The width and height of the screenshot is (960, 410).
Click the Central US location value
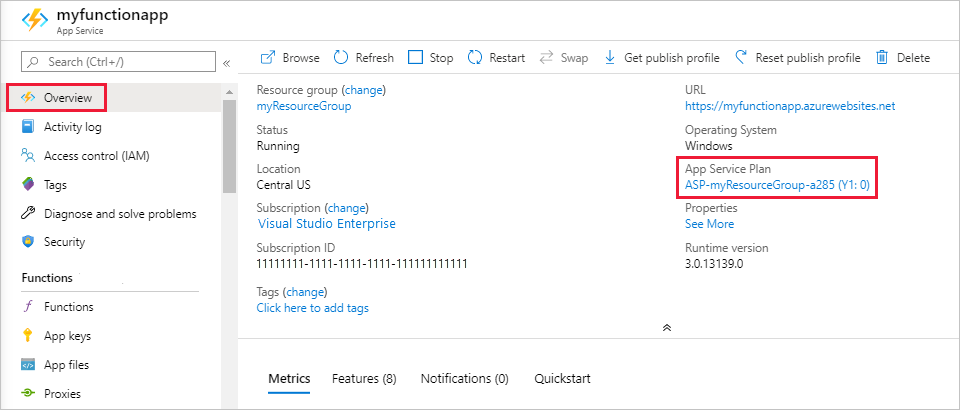tap(283, 185)
